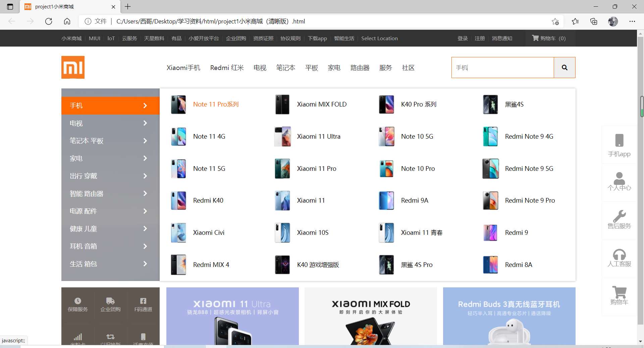644x348 pixels.
Task: Open 路由器 navigation menu
Action: (360, 68)
